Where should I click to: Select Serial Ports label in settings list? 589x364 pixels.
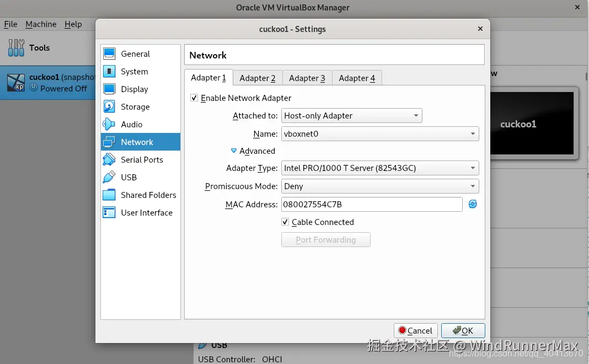coord(142,159)
